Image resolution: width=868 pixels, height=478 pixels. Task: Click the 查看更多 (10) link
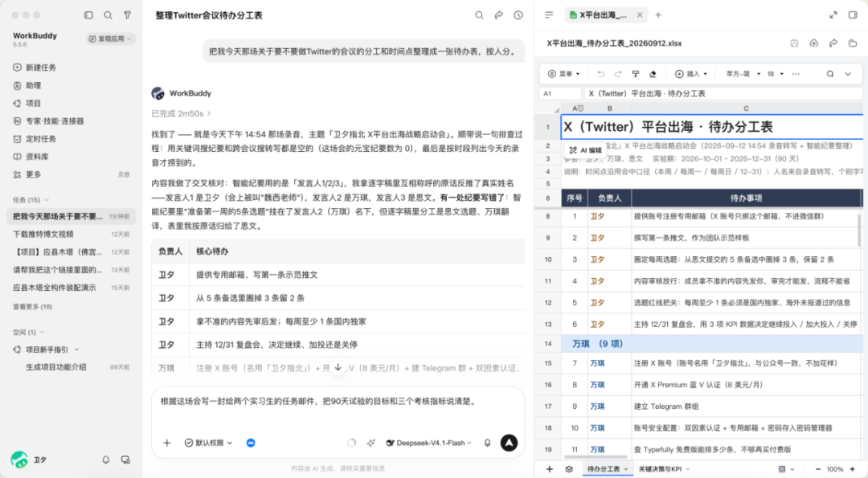(x=33, y=307)
